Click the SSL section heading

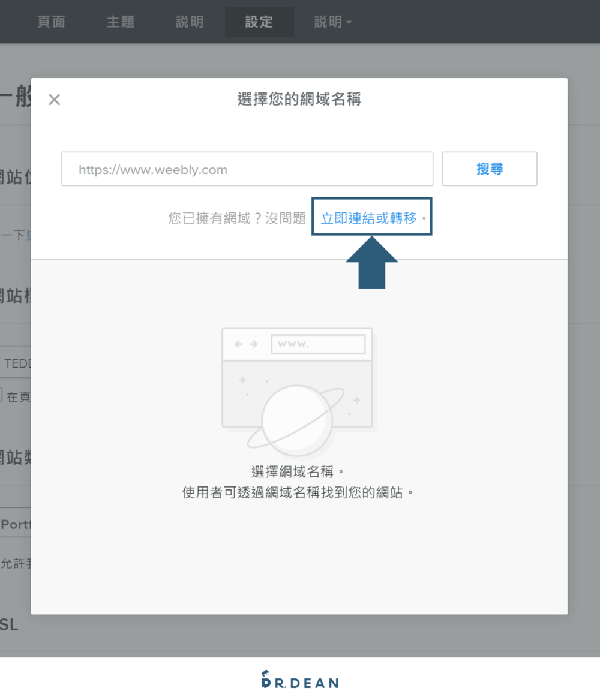point(8,624)
